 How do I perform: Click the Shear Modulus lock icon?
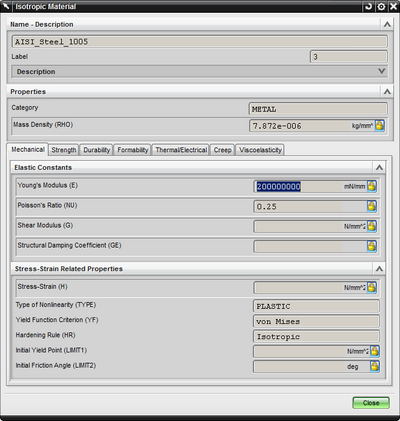[372, 226]
